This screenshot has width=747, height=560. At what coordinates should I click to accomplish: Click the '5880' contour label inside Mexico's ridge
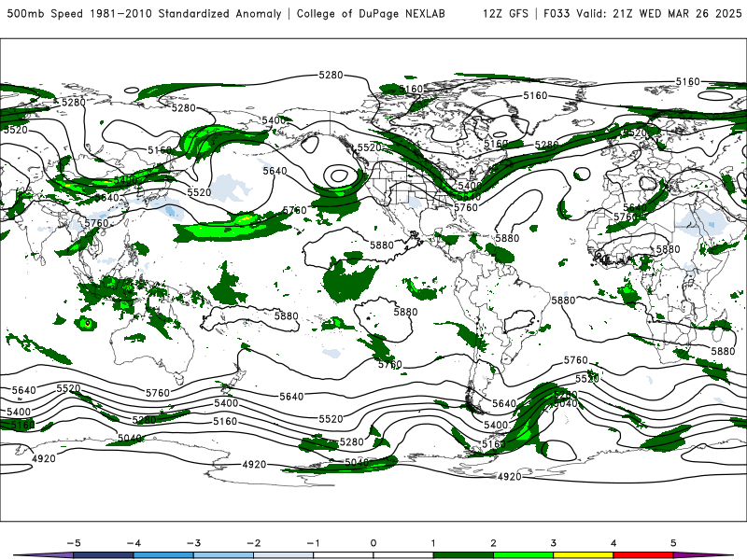pyautogui.click(x=382, y=245)
